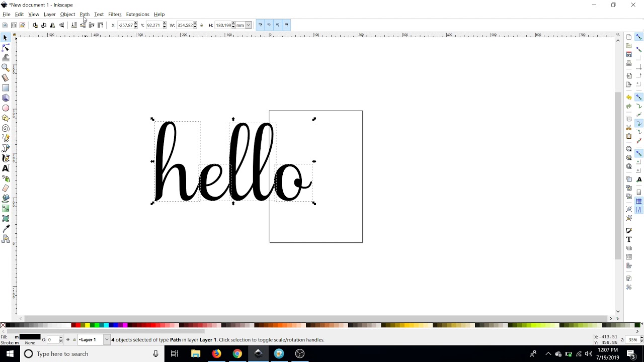Select the Diagram connector tool
Screen dimensions: 644x362
tap(6, 239)
